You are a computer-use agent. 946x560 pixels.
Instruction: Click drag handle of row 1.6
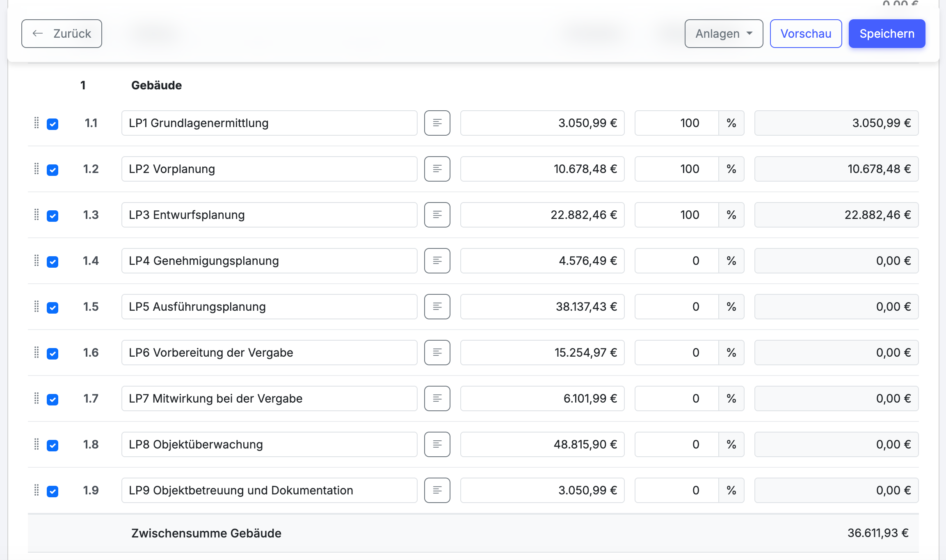[37, 353]
